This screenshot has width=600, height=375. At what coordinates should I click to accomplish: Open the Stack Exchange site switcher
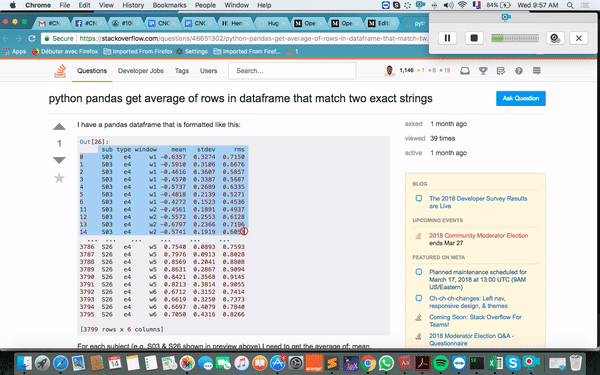tap(536, 71)
